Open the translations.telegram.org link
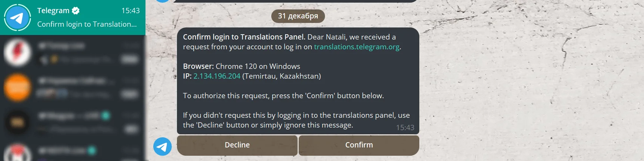 pos(357,47)
